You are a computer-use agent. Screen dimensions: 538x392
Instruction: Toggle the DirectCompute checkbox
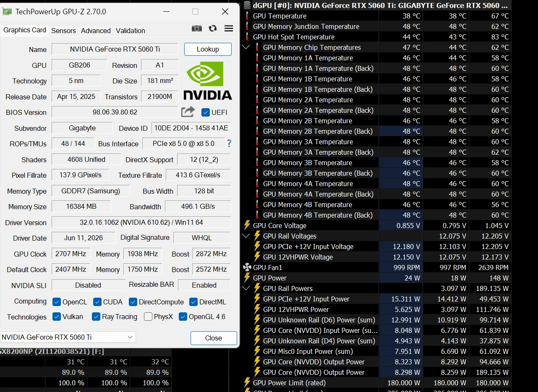pos(133,302)
